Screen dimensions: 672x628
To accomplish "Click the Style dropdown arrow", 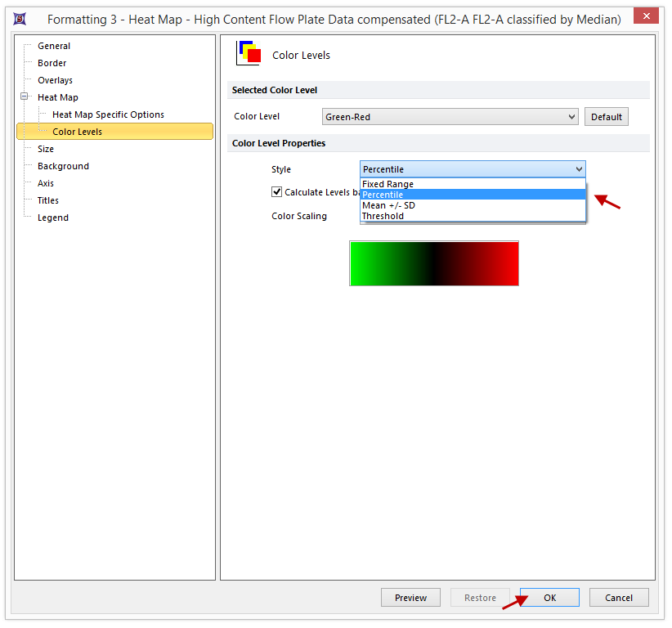I will (579, 169).
